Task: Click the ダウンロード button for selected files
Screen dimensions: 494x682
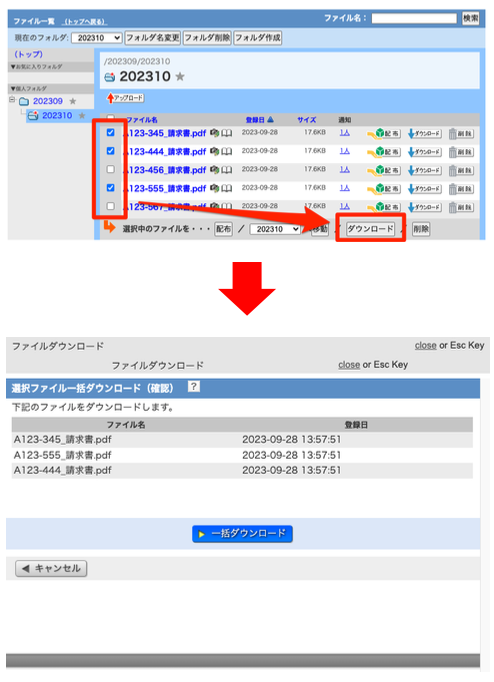Action: (370, 229)
